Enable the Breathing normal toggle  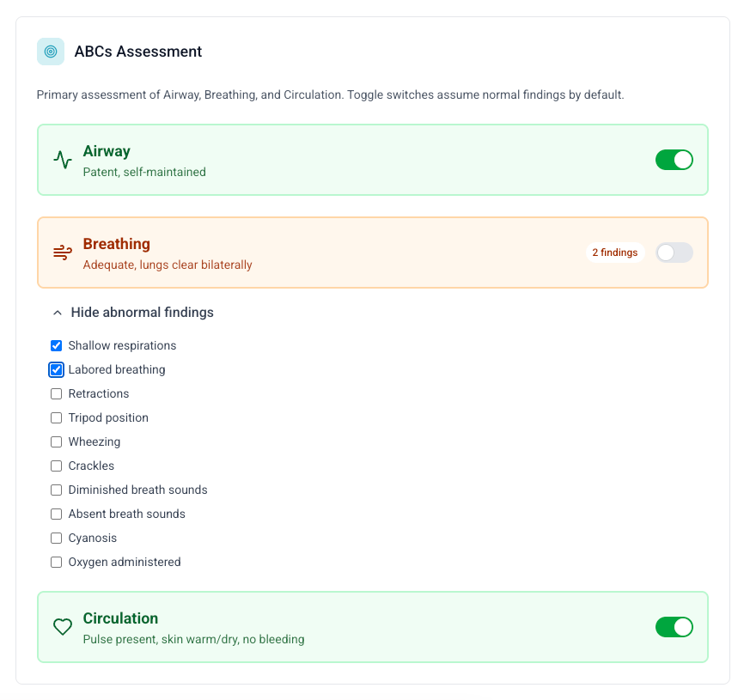coord(674,253)
